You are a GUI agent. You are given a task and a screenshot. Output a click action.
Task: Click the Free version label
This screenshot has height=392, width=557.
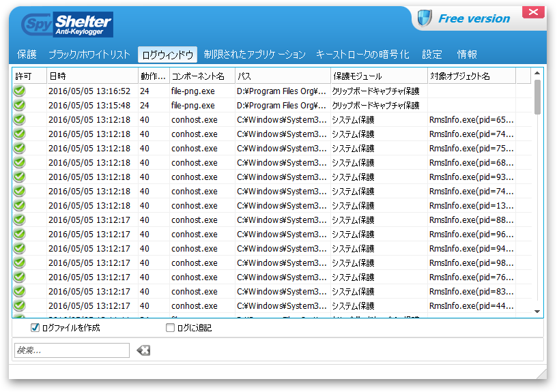[x=474, y=18]
